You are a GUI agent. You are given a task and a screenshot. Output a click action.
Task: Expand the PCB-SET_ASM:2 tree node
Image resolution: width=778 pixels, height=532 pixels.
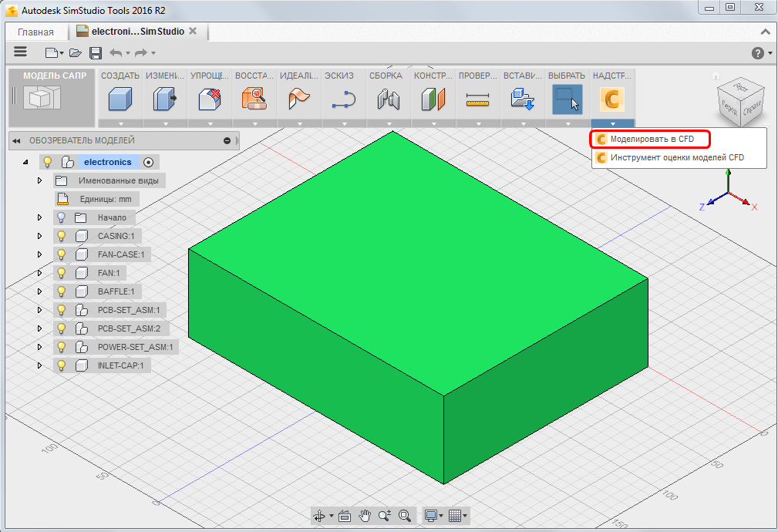(x=39, y=328)
